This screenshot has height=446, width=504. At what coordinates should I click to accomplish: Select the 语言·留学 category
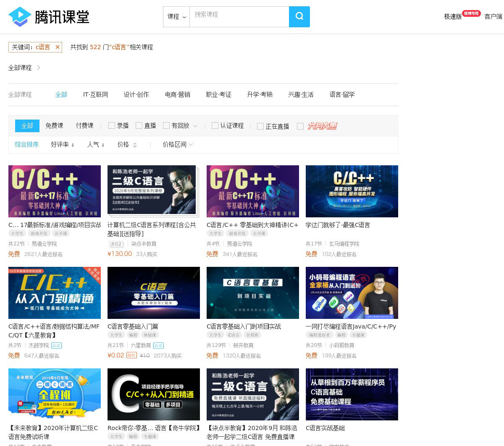[342, 94]
